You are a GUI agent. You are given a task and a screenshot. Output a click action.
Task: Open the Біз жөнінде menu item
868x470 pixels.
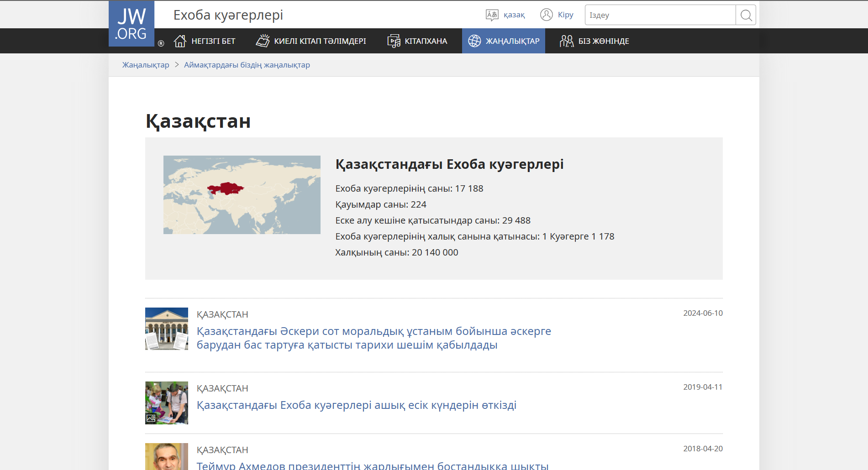(603, 41)
